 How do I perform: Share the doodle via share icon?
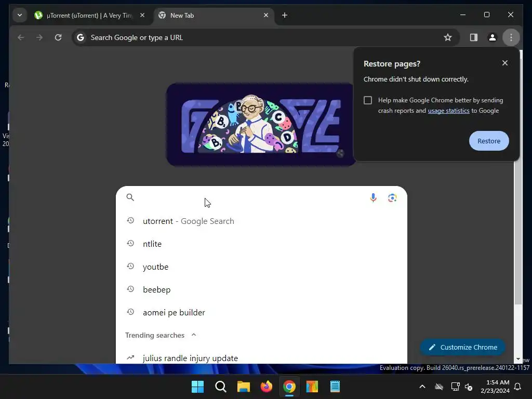point(340,153)
